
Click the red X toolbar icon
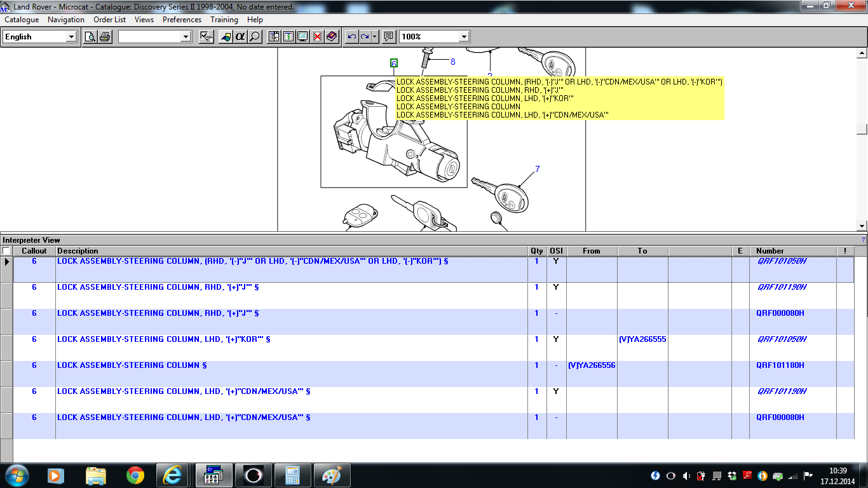pos(317,37)
